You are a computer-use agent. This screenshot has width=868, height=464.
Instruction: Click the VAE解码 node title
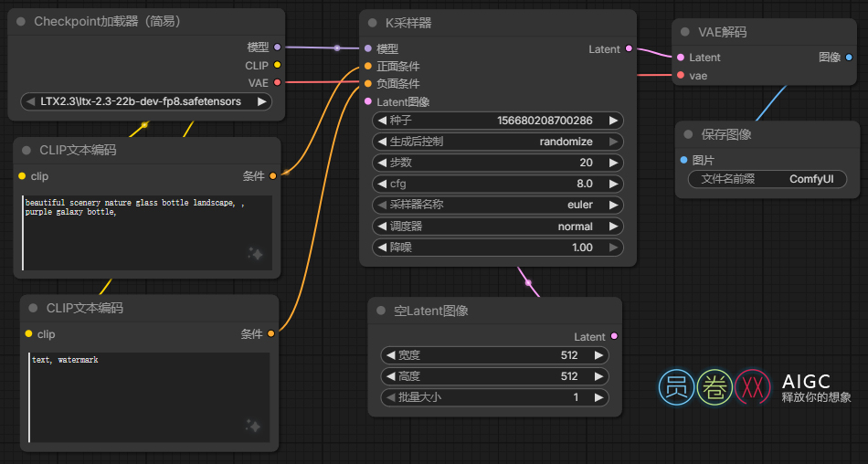coord(722,32)
